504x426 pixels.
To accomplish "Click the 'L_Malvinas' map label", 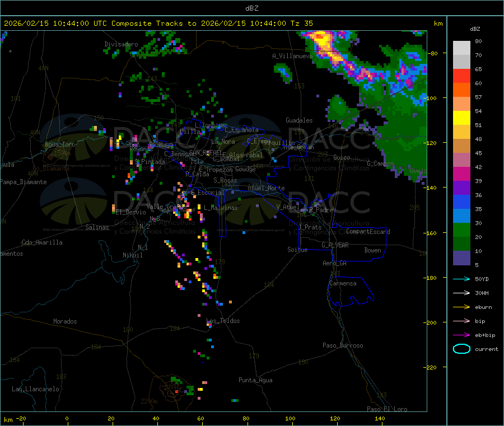I will pyautogui.click(x=221, y=208).
